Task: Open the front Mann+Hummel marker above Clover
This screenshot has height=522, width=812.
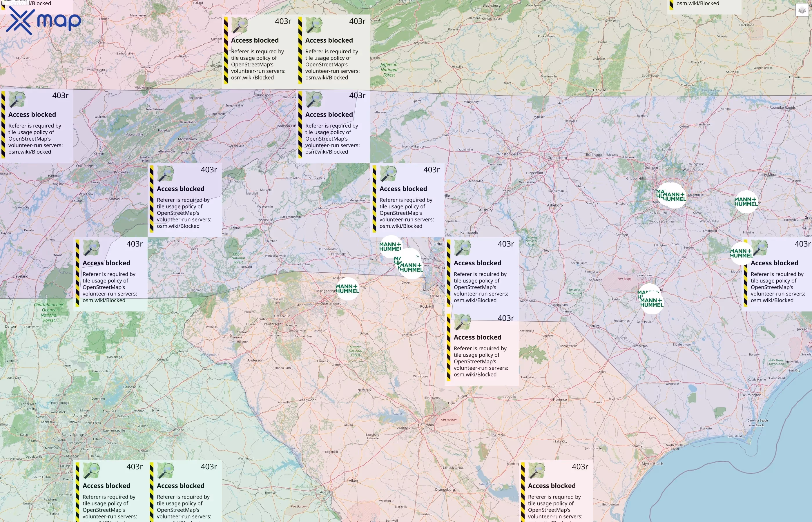Action: (x=411, y=267)
